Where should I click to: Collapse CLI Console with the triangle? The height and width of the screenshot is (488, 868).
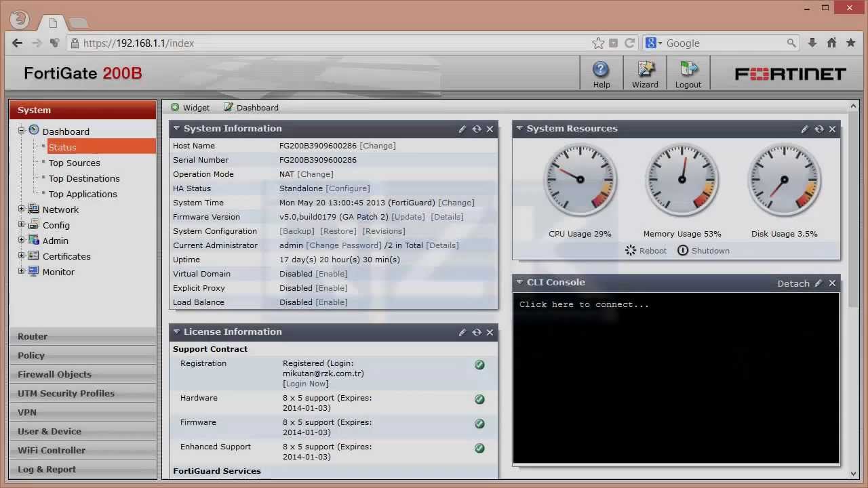(x=519, y=282)
